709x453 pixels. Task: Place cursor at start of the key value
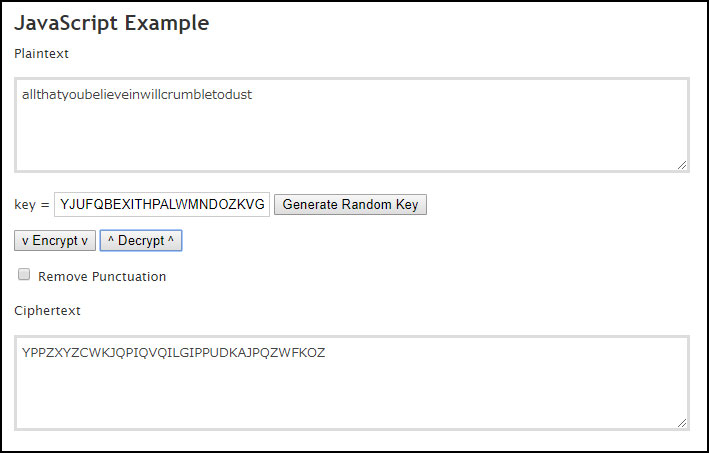60,205
